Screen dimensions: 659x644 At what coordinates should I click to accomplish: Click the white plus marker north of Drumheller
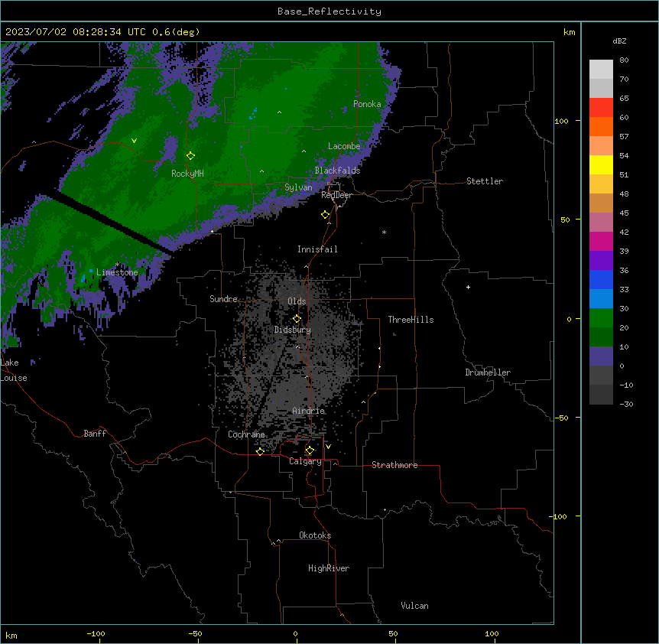pyautogui.click(x=468, y=287)
